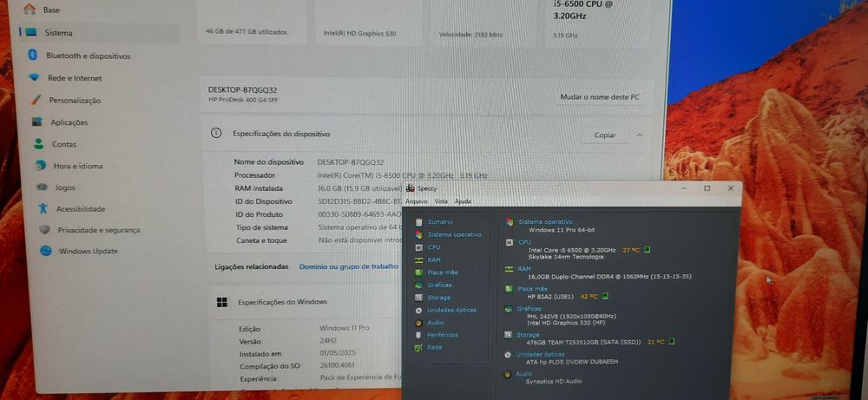Viewport: 868px width, 400px height.
Task: Open Gráficas heading in Speccy summary
Action: 529,309
